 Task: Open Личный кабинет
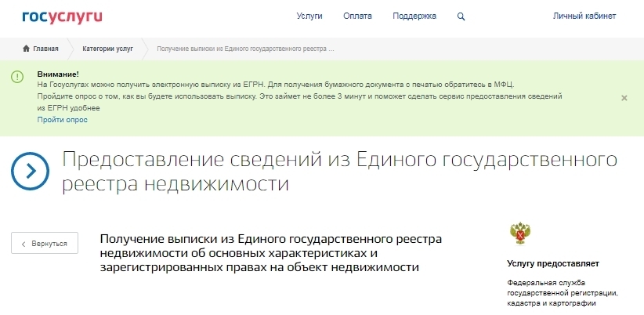click(584, 16)
